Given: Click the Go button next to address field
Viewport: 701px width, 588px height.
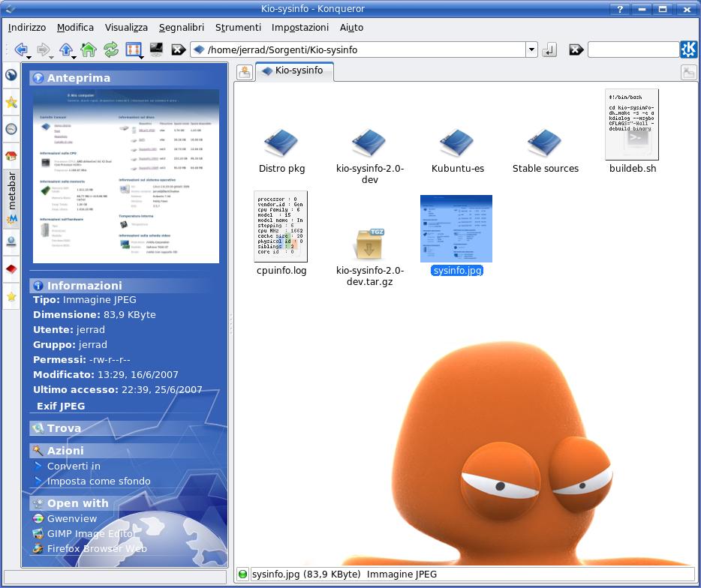Looking at the screenshot, I should [x=549, y=49].
